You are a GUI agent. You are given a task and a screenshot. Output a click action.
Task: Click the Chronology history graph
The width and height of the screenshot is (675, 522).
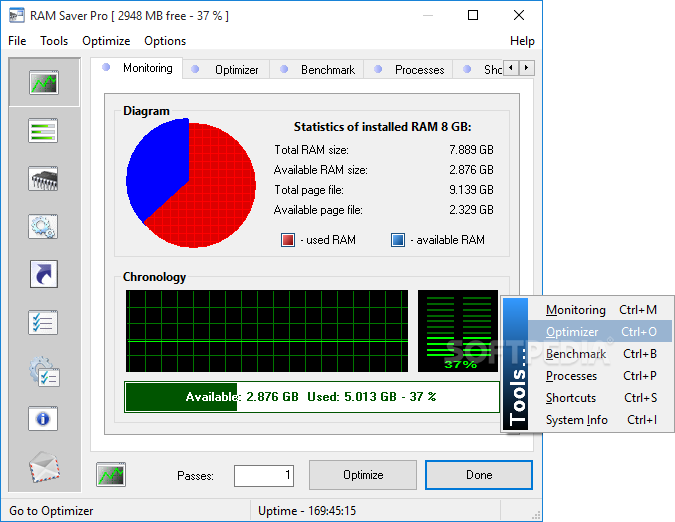pyautogui.click(x=267, y=330)
